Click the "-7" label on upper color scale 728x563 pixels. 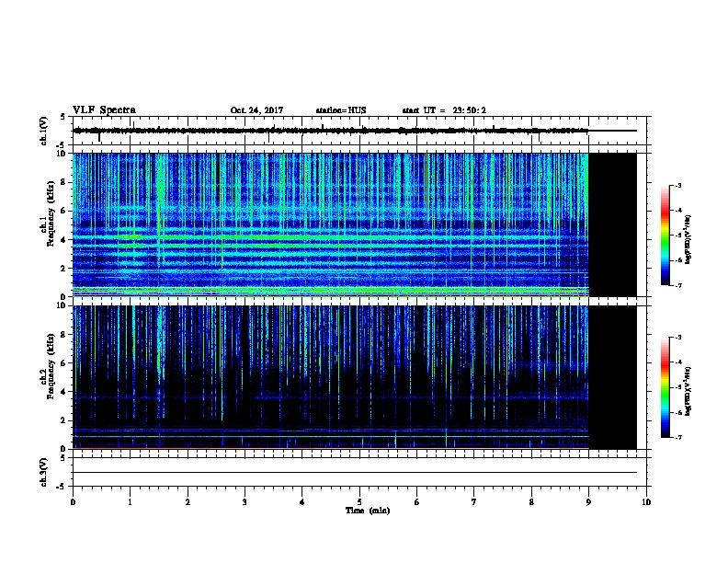pos(678,285)
